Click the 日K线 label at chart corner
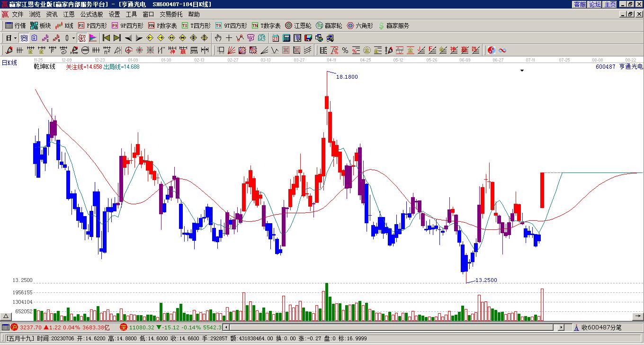The width and height of the screenshot is (644, 345). coord(9,63)
